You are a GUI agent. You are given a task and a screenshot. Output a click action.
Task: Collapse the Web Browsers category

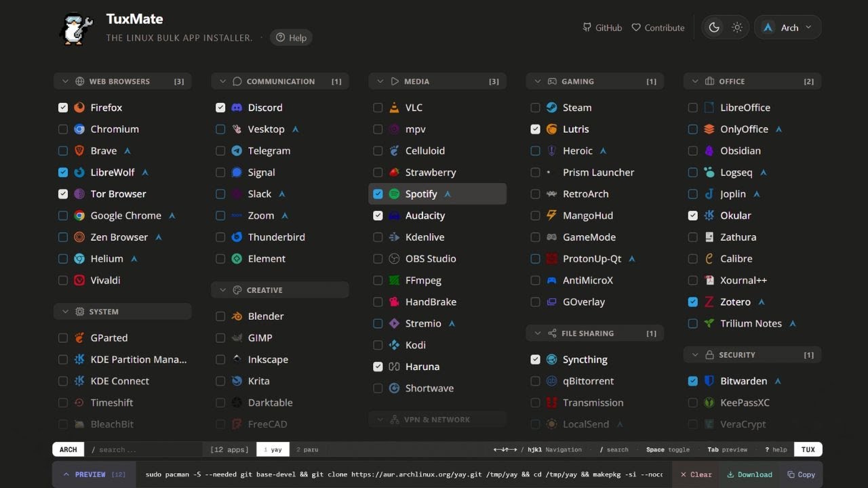(x=123, y=81)
